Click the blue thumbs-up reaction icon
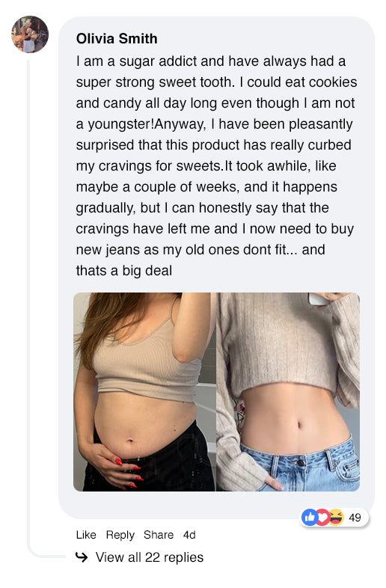This screenshot has width=386, height=588. 310,517
